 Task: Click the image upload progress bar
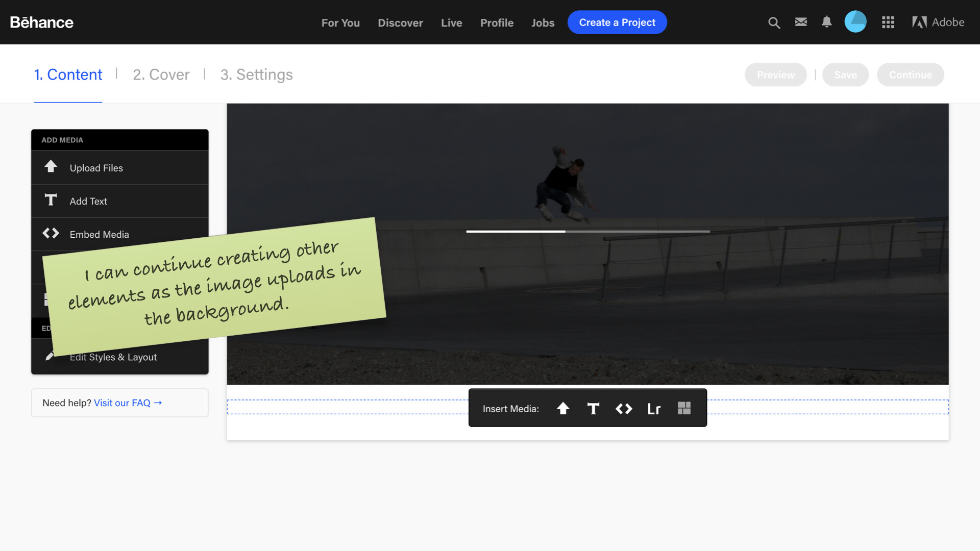[587, 232]
